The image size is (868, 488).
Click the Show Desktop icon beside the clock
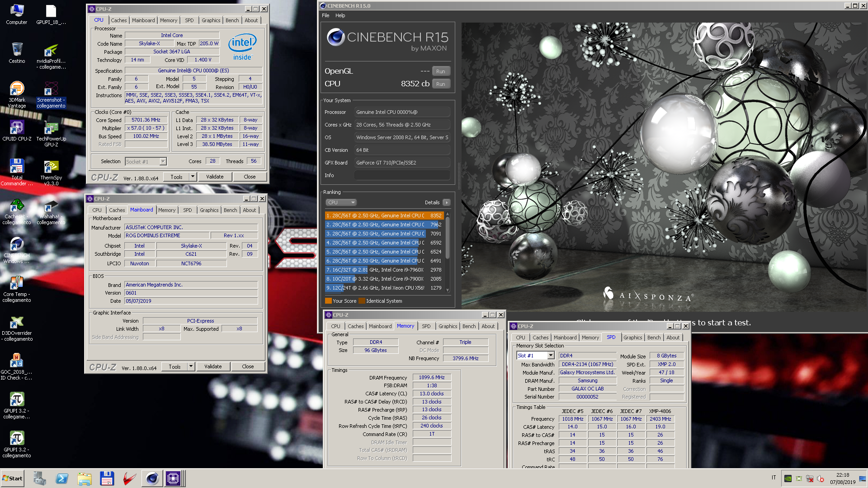click(863, 479)
